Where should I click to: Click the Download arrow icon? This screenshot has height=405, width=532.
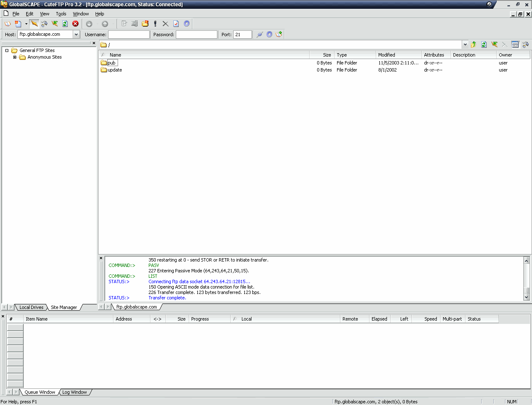point(89,24)
